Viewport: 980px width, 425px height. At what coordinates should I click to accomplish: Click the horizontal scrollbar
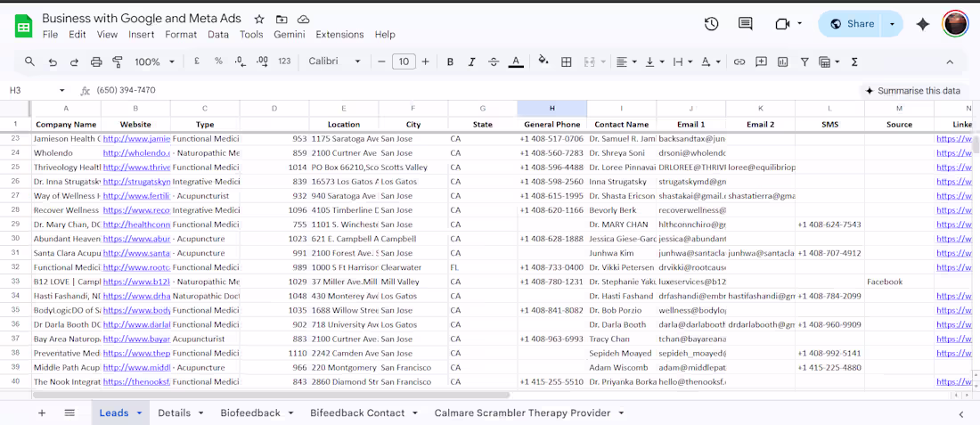pyautogui.click(x=271, y=395)
